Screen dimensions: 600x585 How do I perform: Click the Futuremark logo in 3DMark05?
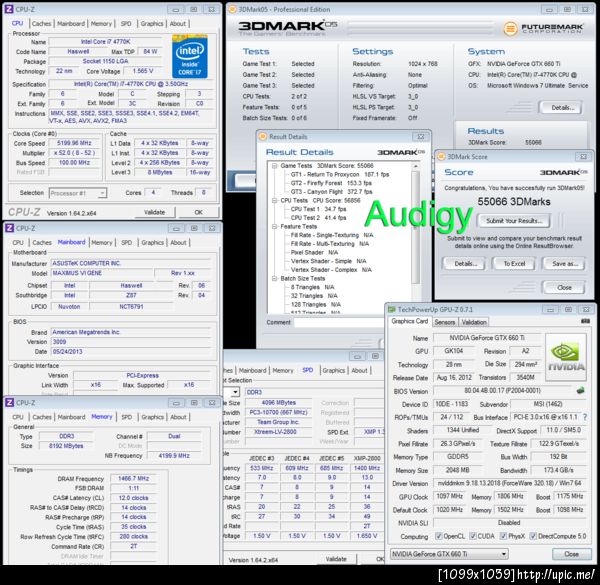543,28
